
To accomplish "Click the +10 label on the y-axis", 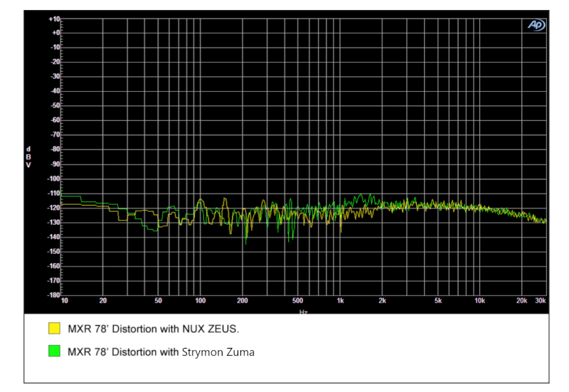I will pos(54,18).
